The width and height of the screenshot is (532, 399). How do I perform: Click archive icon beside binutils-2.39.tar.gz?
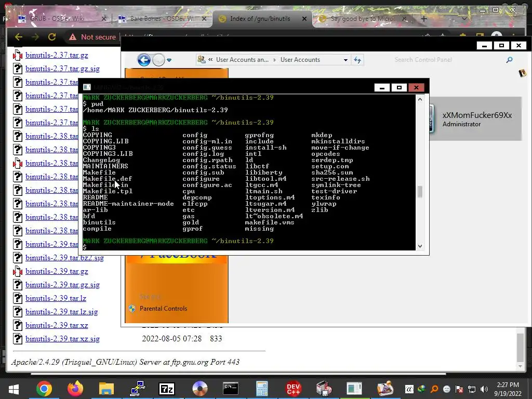click(x=18, y=271)
